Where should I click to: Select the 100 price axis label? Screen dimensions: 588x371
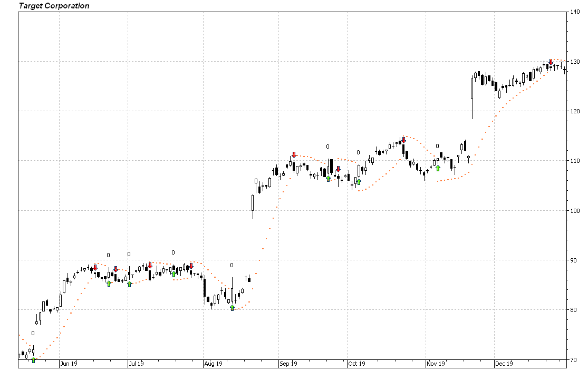pos(575,211)
